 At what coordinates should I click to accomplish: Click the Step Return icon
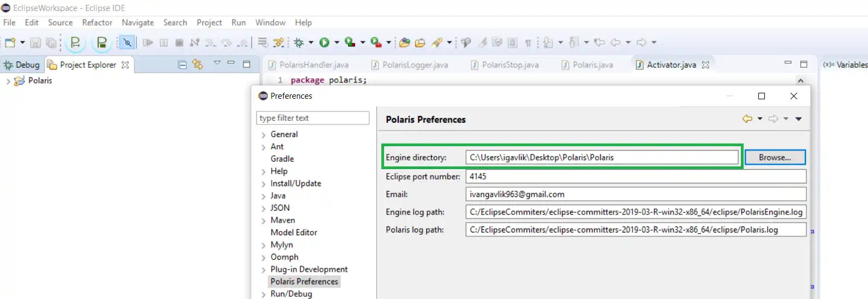click(x=243, y=43)
